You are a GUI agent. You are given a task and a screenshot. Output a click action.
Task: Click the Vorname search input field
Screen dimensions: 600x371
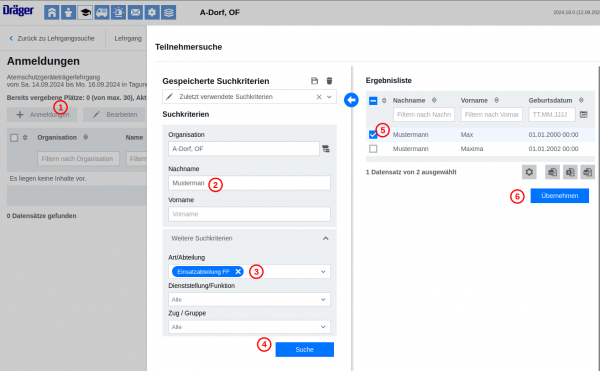coord(249,214)
